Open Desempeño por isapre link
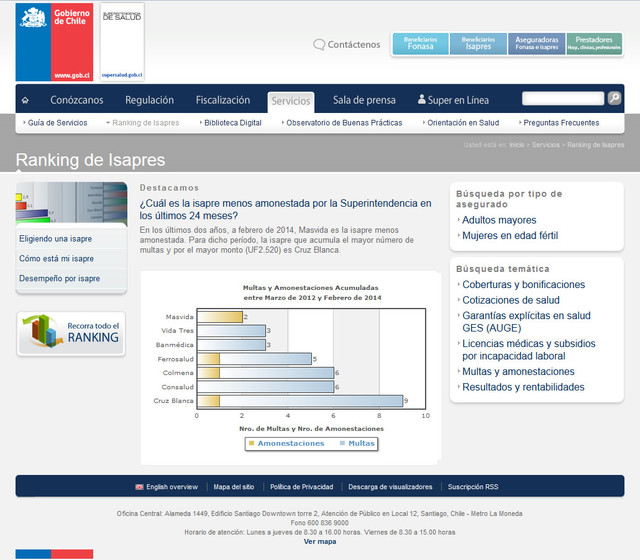 [x=60, y=278]
